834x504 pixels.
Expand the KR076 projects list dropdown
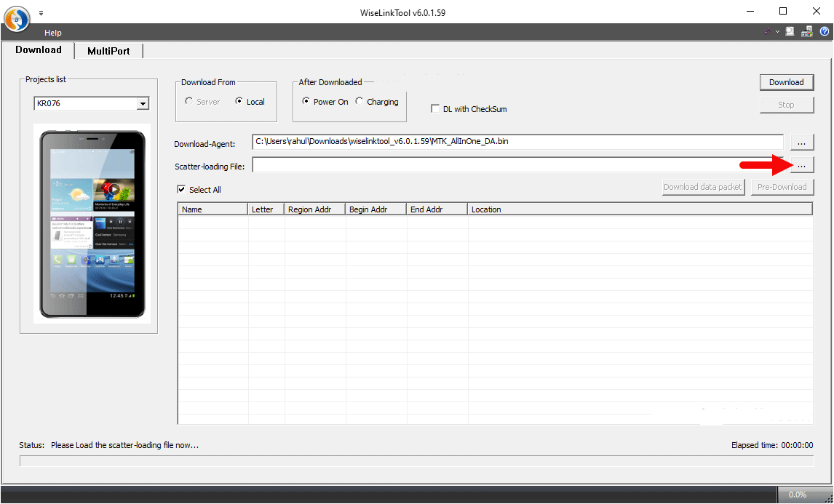click(143, 104)
